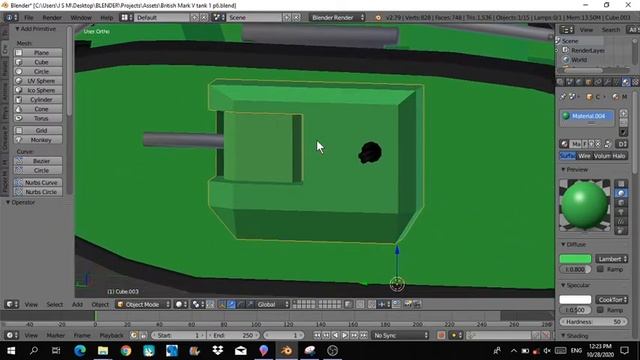Enable the Specular Ramp checkbox
This screenshot has width=640, height=360.
click(x=600, y=310)
